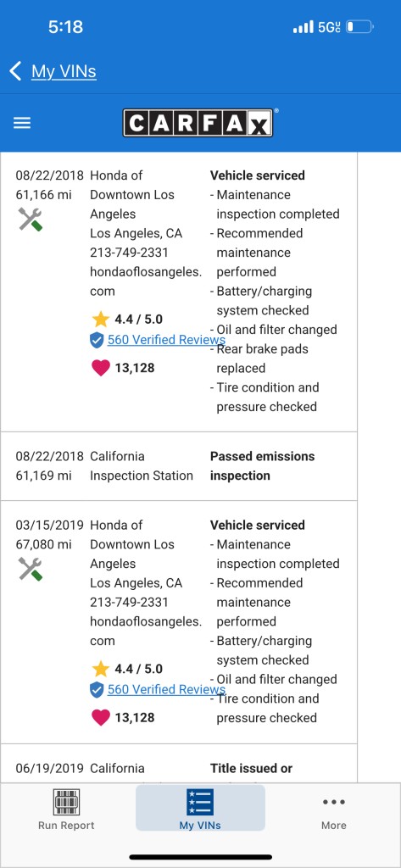Screen dimensions: 401x868
Task: Tap the CARFAX logo
Action: [198, 123]
